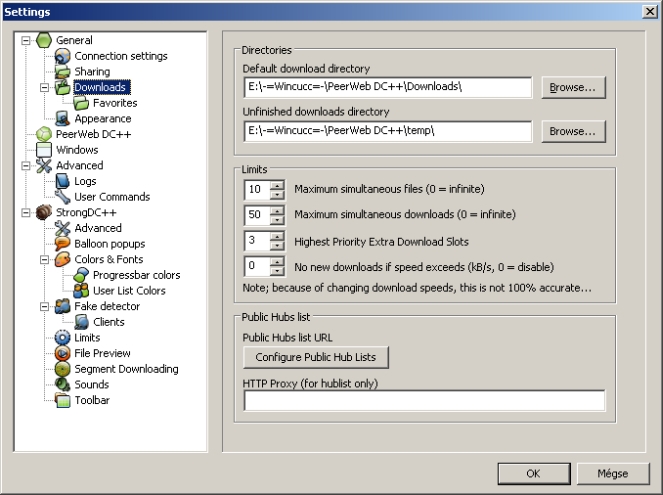Browse for the default download directory
663x495 pixels.
click(x=574, y=88)
